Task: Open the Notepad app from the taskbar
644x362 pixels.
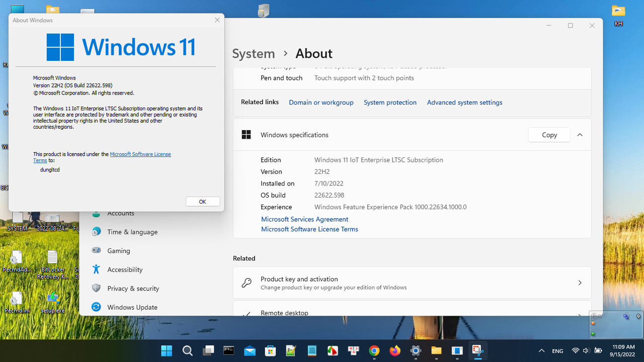Action: (312, 350)
